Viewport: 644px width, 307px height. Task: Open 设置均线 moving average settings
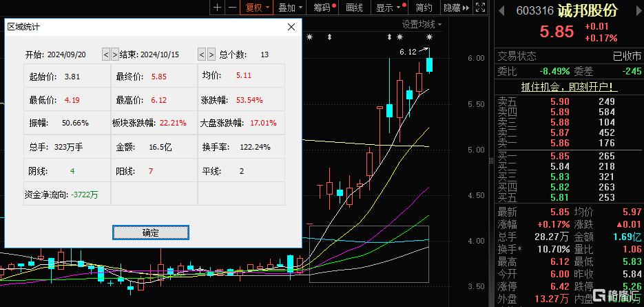(x=422, y=25)
